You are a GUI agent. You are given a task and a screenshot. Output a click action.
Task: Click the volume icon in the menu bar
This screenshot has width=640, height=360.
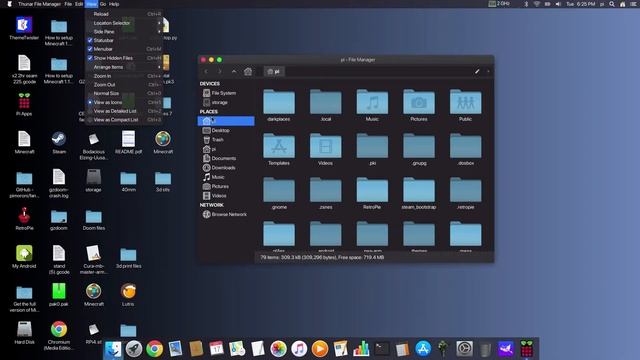click(x=558, y=4)
